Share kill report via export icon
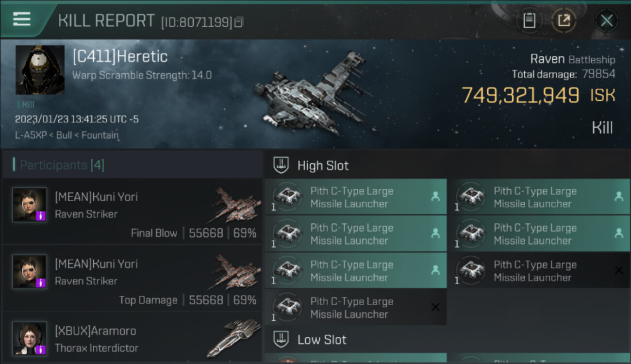 pos(564,20)
